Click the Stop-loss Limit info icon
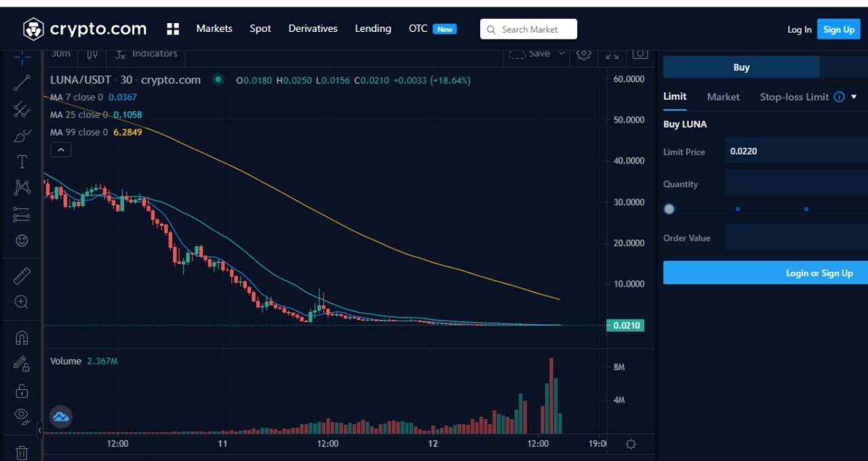The width and height of the screenshot is (868, 461). coord(839,97)
